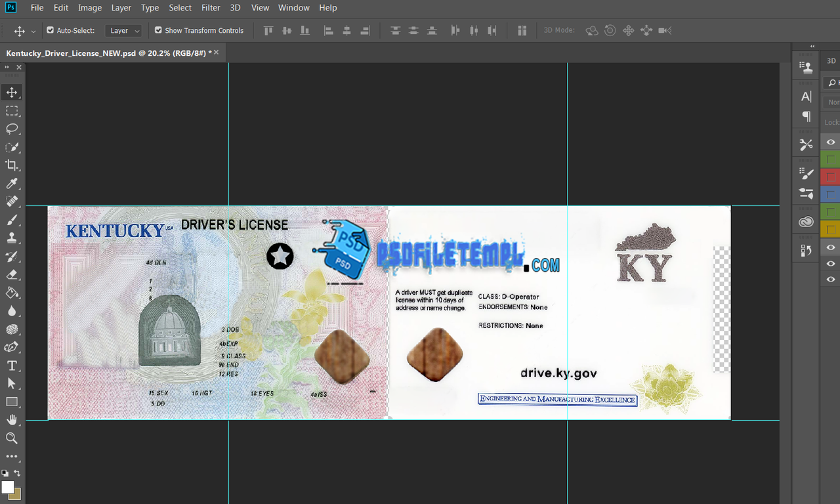Select the History Brush tool

click(12, 256)
